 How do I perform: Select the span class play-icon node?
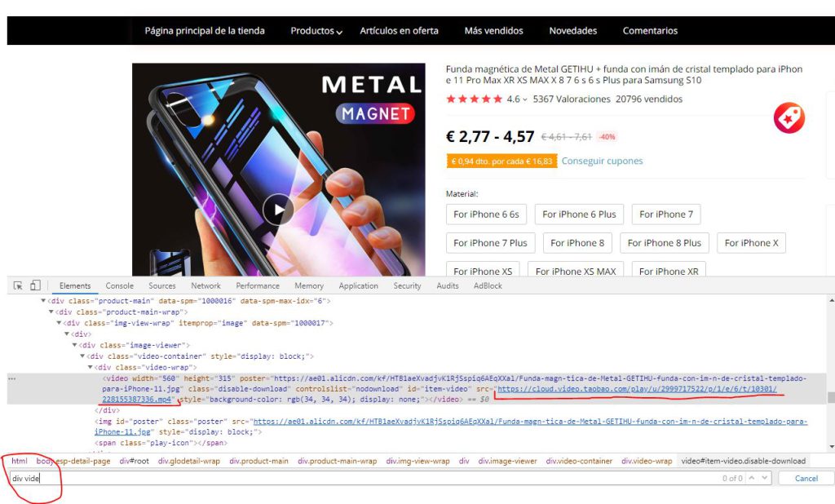pos(161,444)
